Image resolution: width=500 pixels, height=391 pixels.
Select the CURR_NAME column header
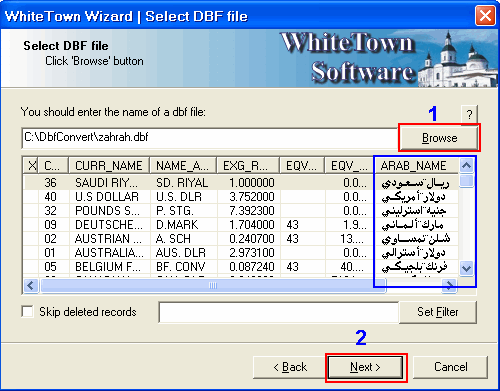point(109,165)
